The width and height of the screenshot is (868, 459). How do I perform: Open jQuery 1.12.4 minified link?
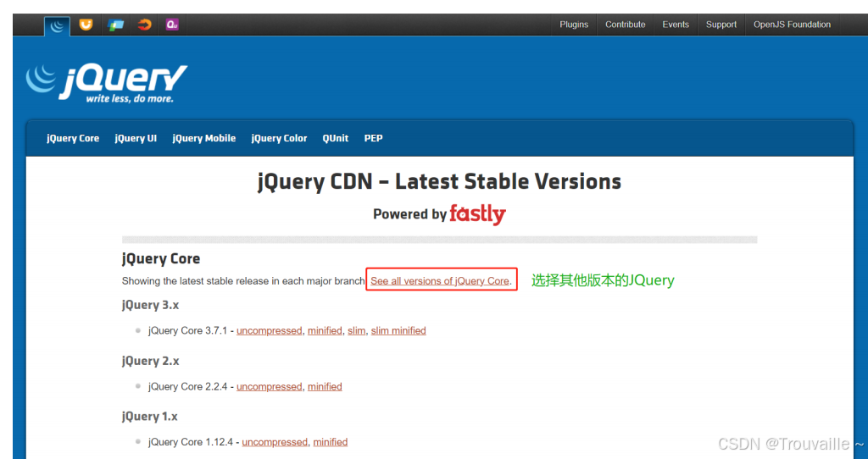pyautogui.click(x=330, y=442)
